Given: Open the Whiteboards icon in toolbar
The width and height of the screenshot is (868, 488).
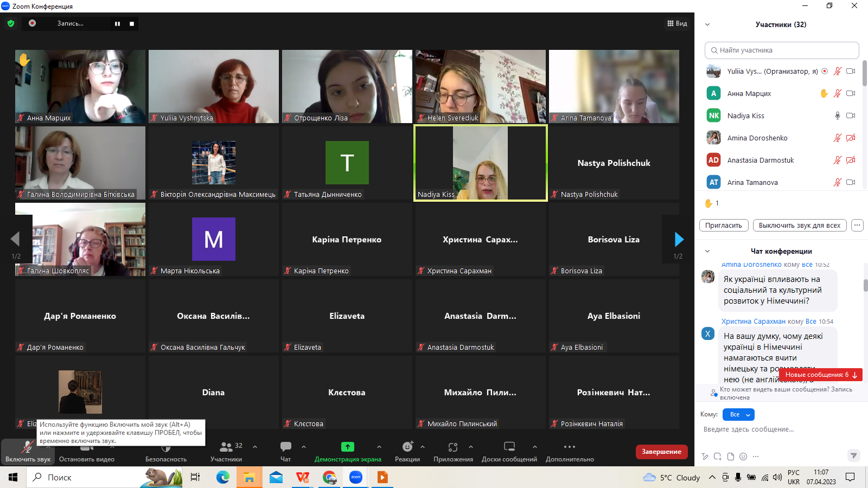Looking at the screenshot, I should coord(509,447).
